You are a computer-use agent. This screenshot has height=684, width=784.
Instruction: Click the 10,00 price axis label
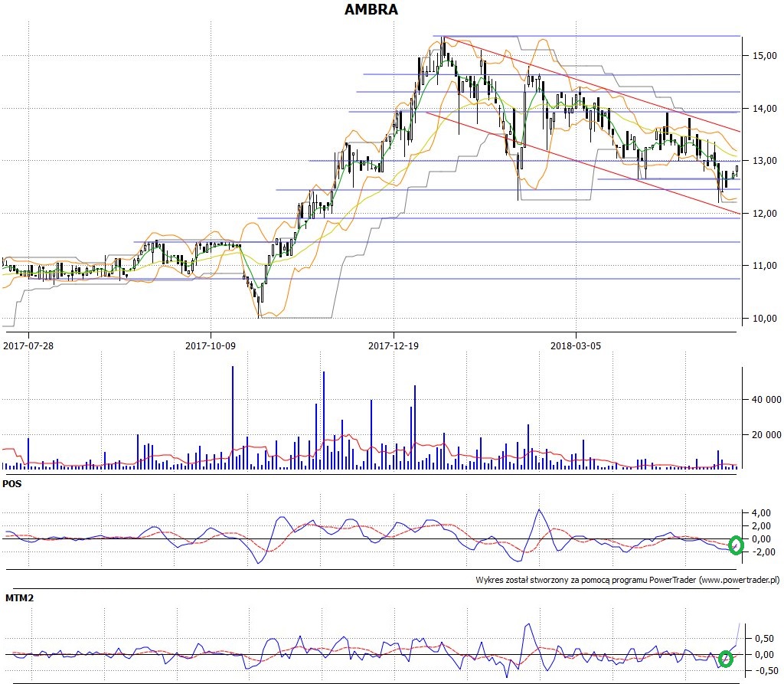tap(765, 318)
